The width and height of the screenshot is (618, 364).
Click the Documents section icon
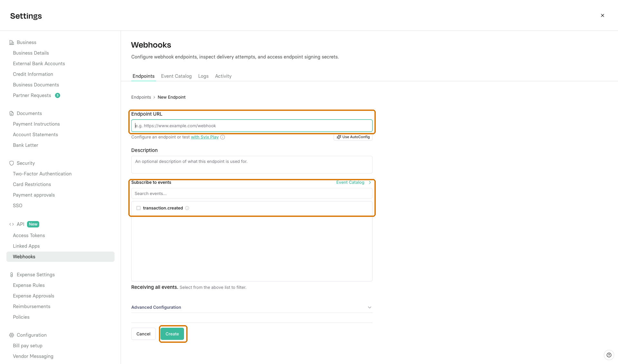tap(12, 113)
